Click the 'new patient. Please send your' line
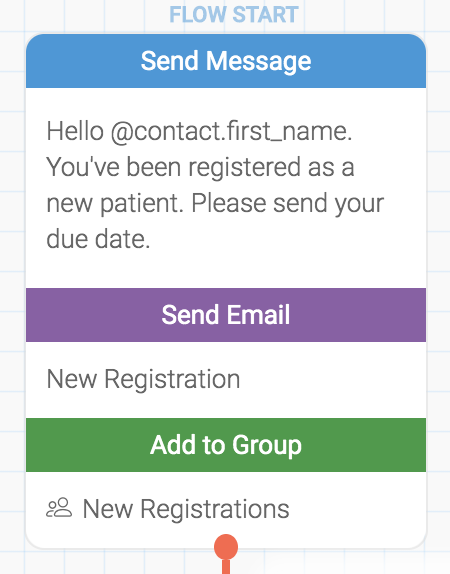 215,203
